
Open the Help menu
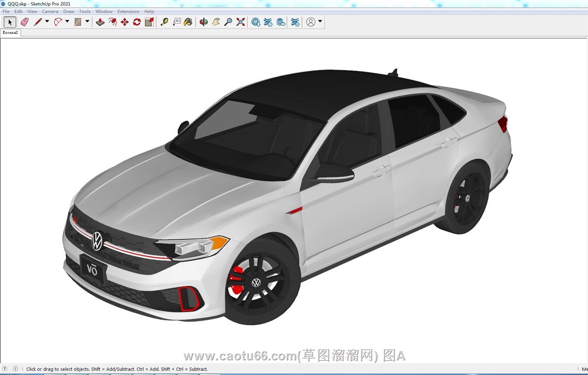point(149,11)
